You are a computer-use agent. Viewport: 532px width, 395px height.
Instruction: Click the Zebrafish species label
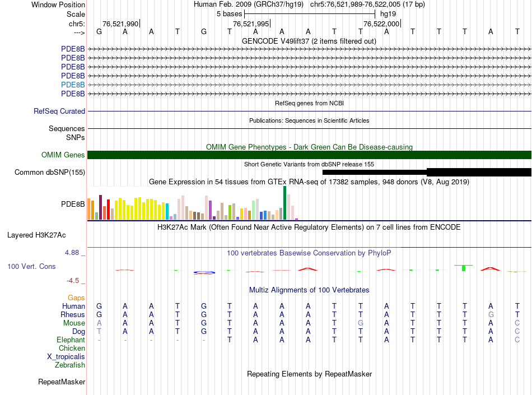click(70, 365)
